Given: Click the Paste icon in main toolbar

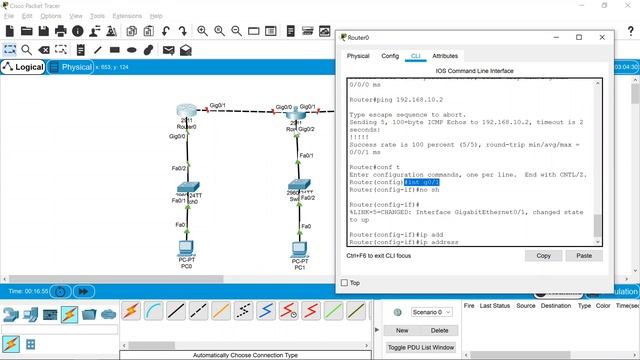Looking at the screenshot, I should pyautogui.click(x=149, y=31).
